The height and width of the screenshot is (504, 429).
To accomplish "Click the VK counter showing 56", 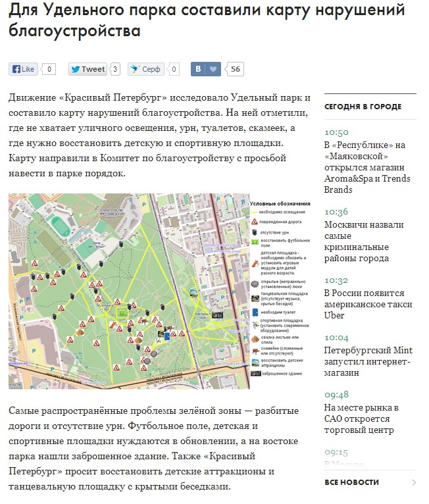I will [x=235, y=69].
